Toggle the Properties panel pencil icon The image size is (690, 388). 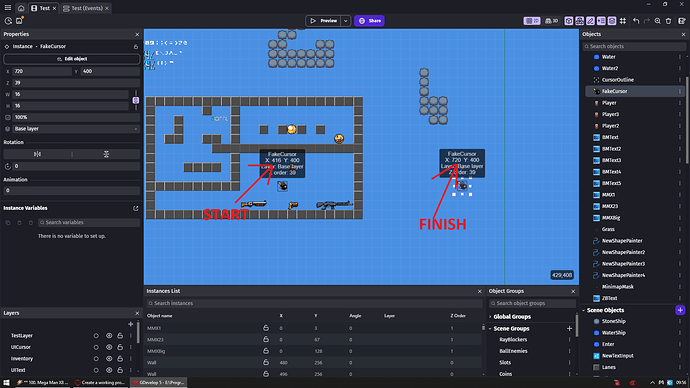[x=591, y=21]
